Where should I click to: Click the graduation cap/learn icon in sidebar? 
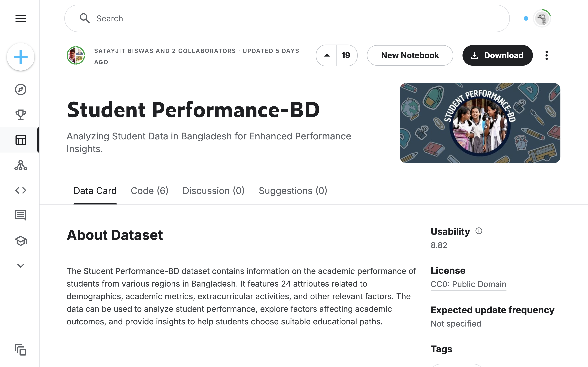[20, 241]
